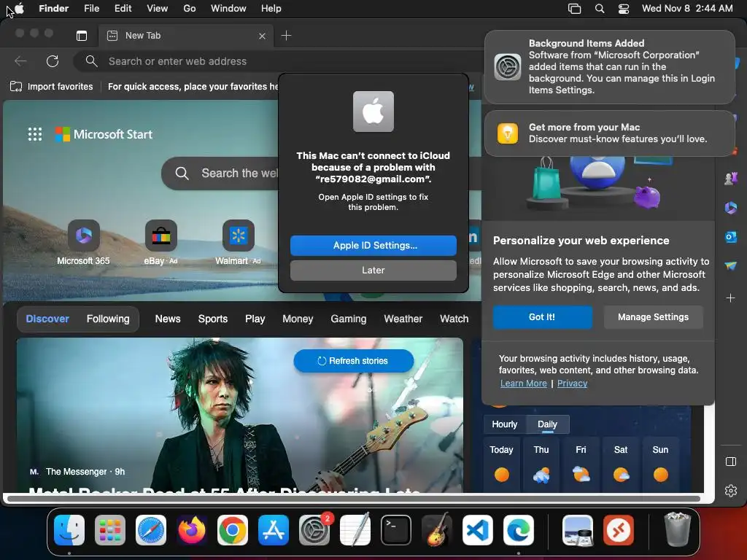Image resolution: width=747 pixels, height=560 pixels.
Task: Open Stage Manager menu bar icon
Action: point(575,9)
